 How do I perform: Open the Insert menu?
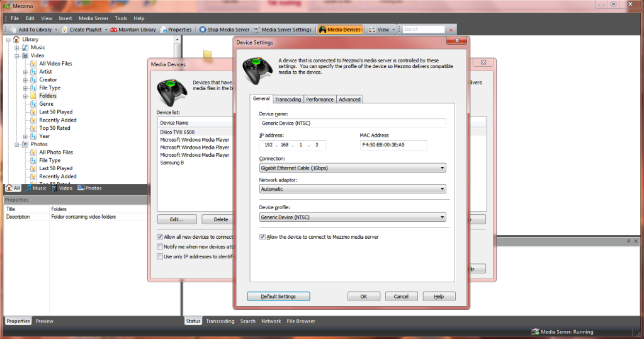[x=65, y=18]
